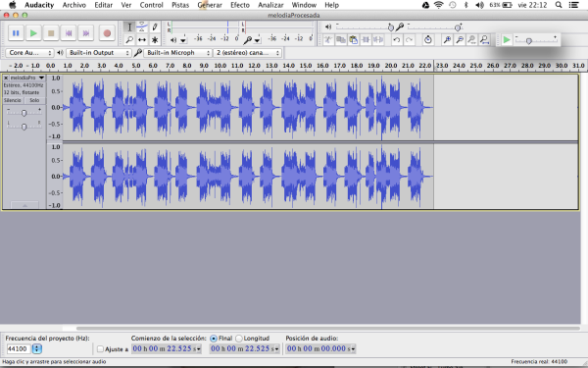The image size is (588, 368).
Task: Select the Zoom (magnifier) tool
Action: click(x=129, y=39)
